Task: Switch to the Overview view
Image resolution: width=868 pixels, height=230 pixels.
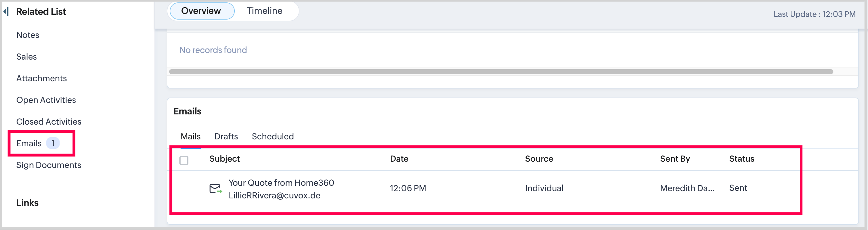Action: point(201,11)
